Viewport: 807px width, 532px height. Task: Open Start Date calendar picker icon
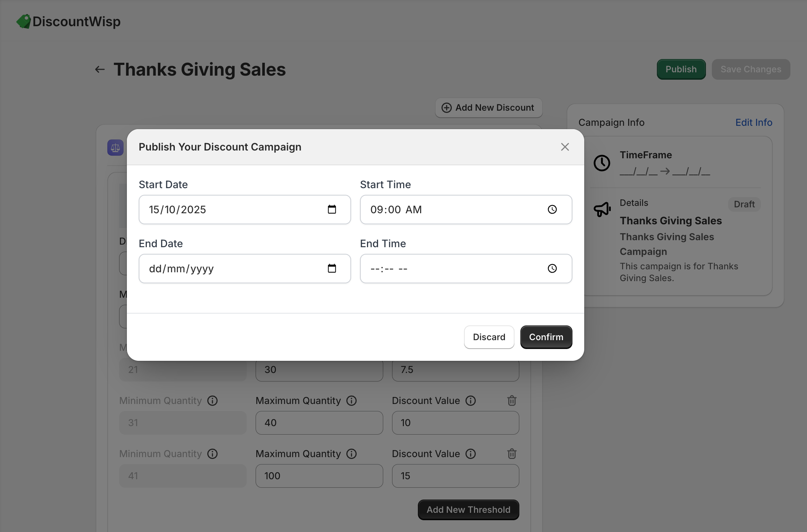332,210
